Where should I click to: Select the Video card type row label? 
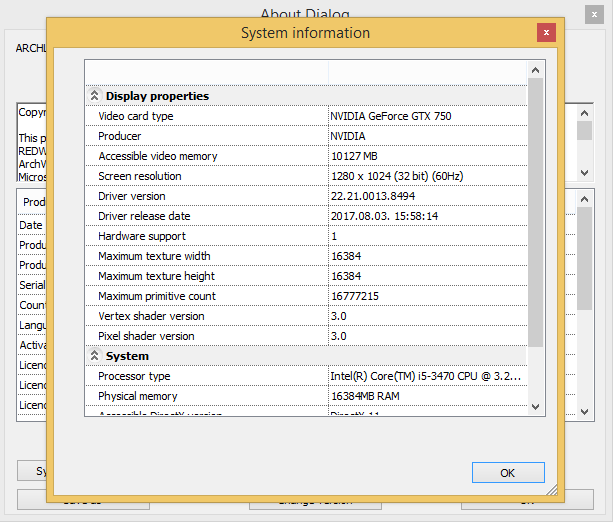click(x=136, y=116)
